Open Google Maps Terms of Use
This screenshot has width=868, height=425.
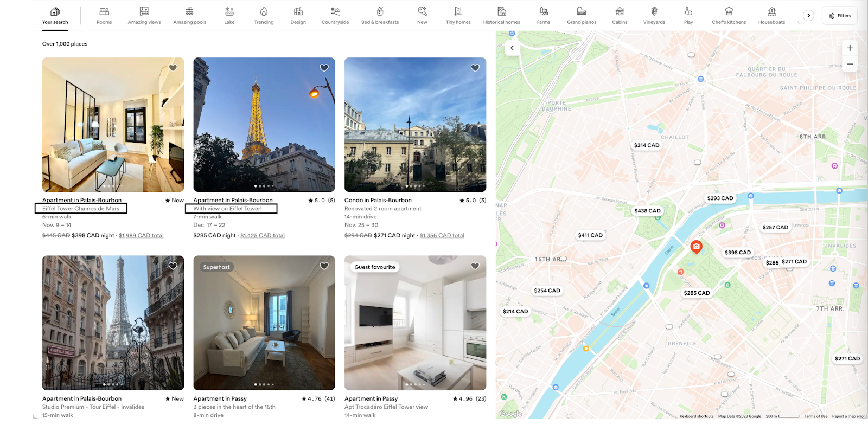[816, 416]
